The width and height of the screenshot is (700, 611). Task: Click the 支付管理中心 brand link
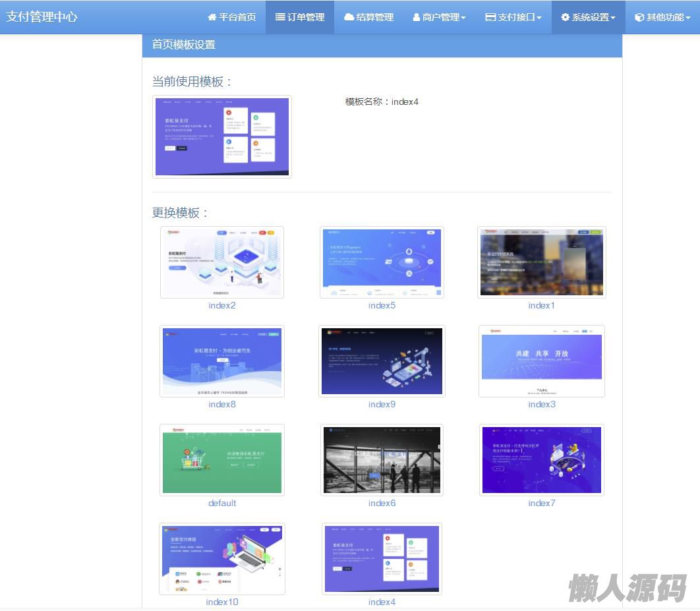(x=42, y=16)
